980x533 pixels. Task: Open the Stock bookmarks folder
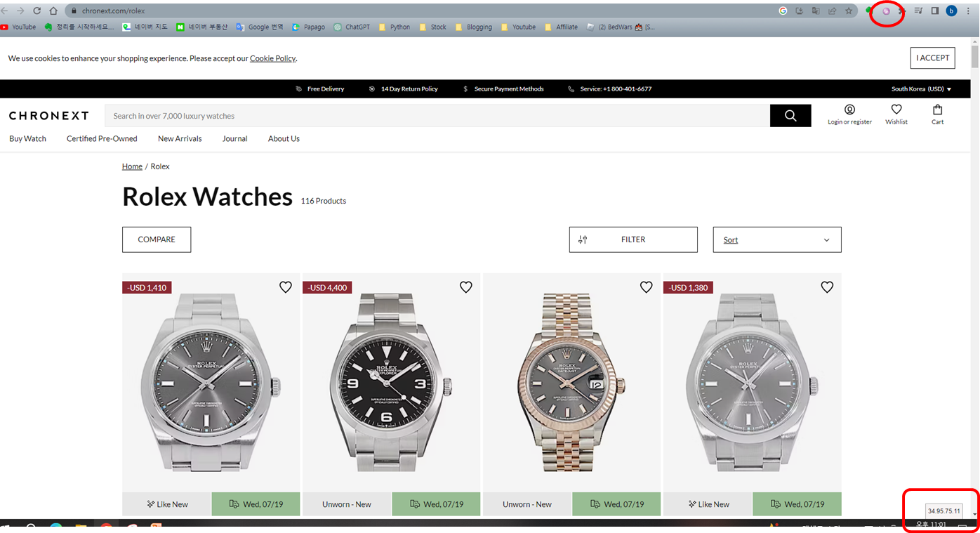(432, 27)
